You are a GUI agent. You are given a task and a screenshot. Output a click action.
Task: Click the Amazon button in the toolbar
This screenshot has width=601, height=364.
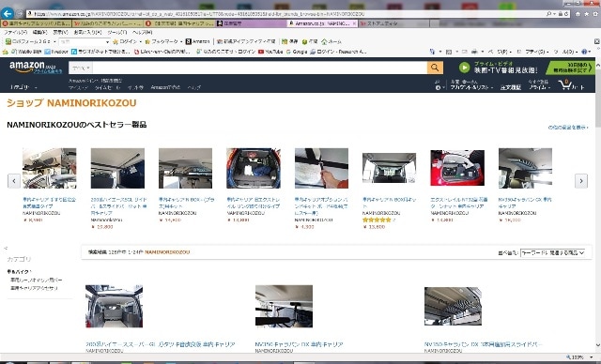coord(198,41)
